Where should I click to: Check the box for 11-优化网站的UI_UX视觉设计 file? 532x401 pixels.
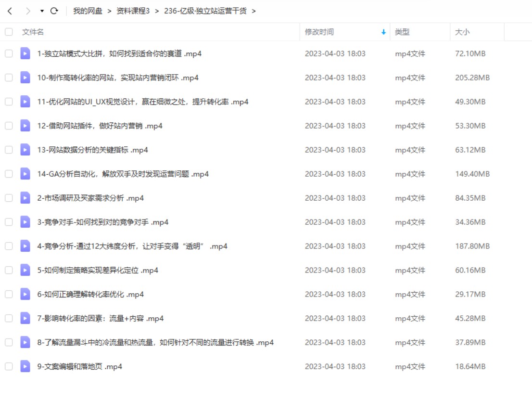9,102
